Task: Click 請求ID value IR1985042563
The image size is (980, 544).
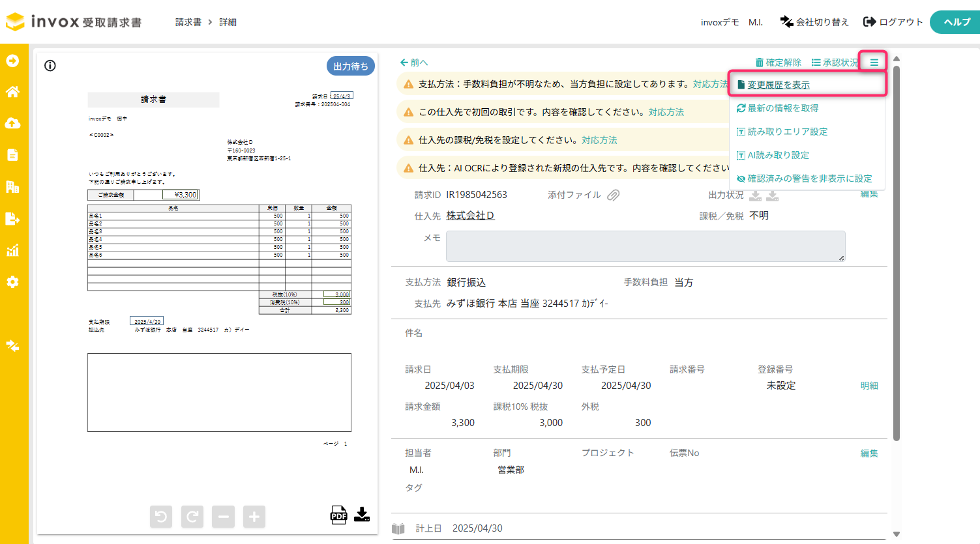Action: tap(477, 195)
